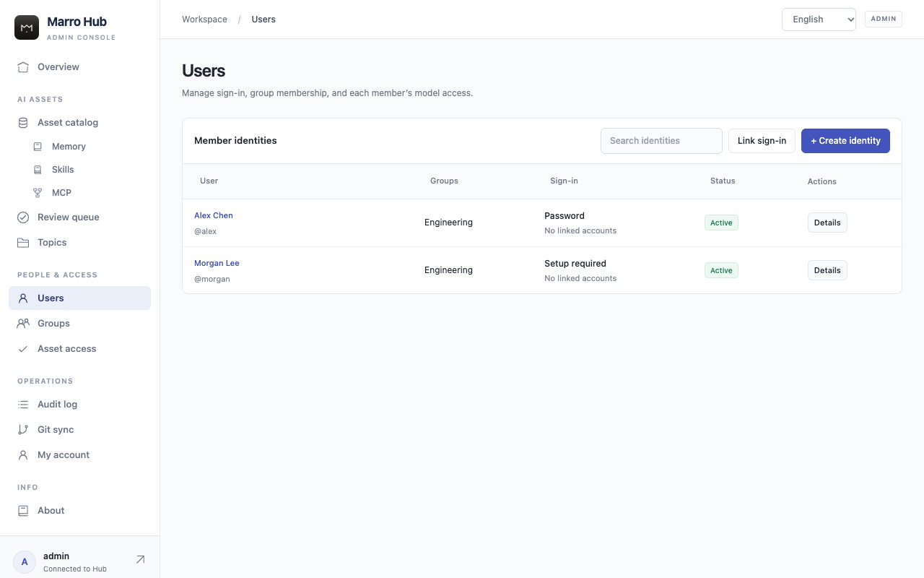
Task: Click the Memory icon in sidebar
Action: (x=38, y=147)
